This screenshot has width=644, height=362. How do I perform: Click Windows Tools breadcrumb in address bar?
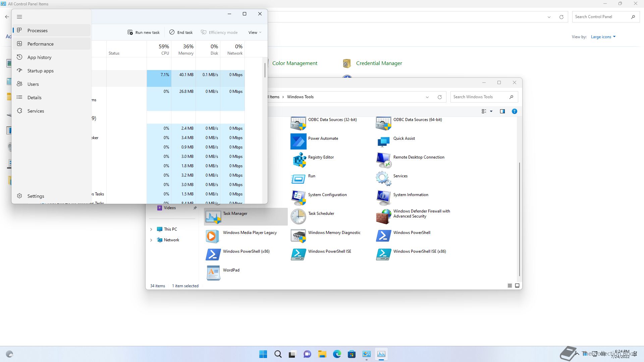coord(300,97)
